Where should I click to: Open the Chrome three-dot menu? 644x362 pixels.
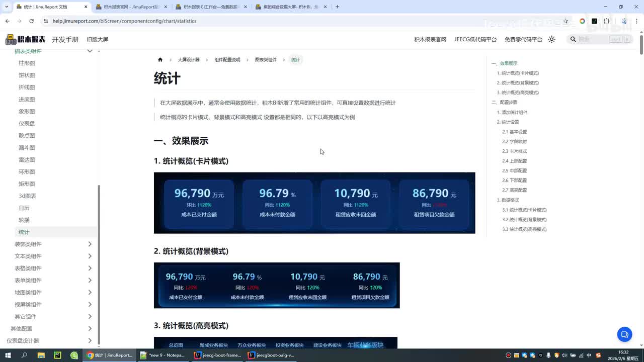[x=637, y=21]
